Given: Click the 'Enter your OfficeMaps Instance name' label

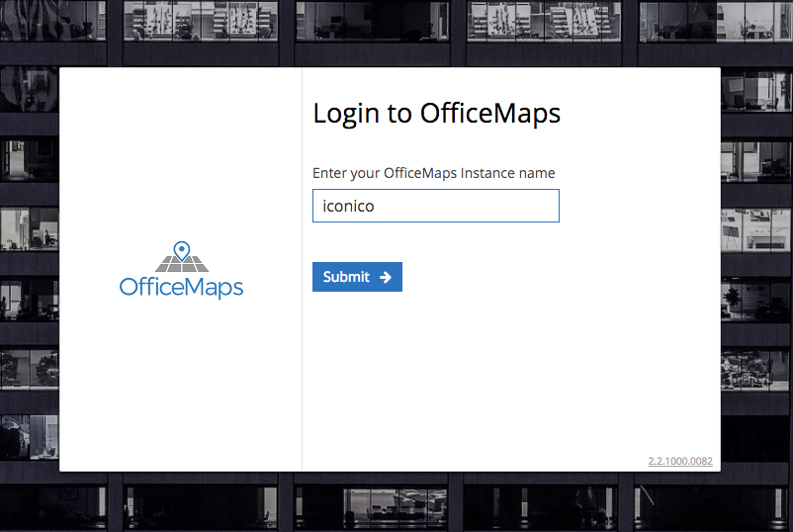Looking at the screenshot, I should (x=433, y=173).
